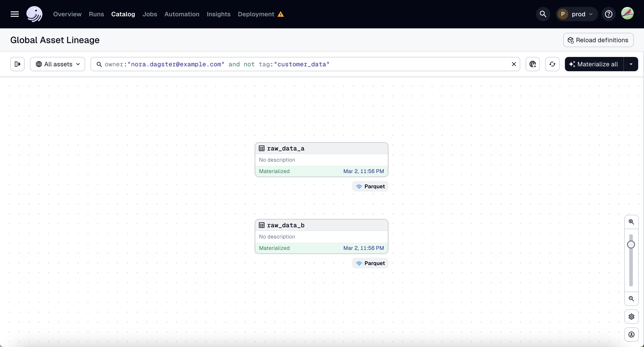Click the settings gear icon on canvas
Image resolution: width=644 pixels, height=347 pixels.
click(632, 317)
